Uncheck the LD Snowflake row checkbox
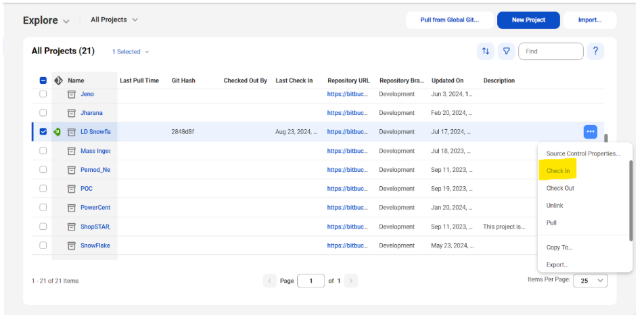Screen dimensions: 644x326 click(x=43, y=132)
